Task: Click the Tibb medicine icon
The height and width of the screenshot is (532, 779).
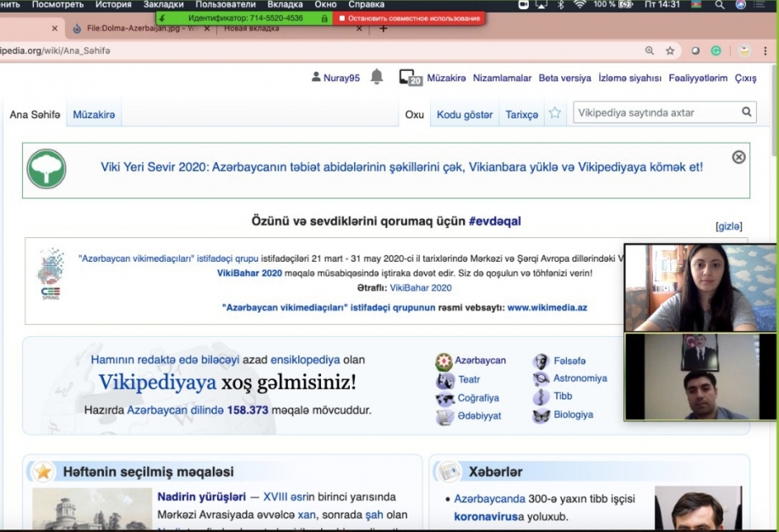Action: [x=541, y=397]
